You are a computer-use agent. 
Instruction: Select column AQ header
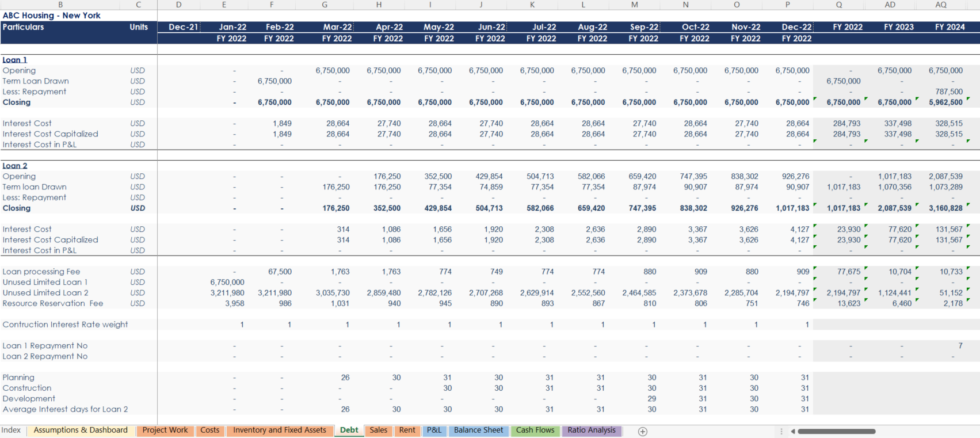941,5
